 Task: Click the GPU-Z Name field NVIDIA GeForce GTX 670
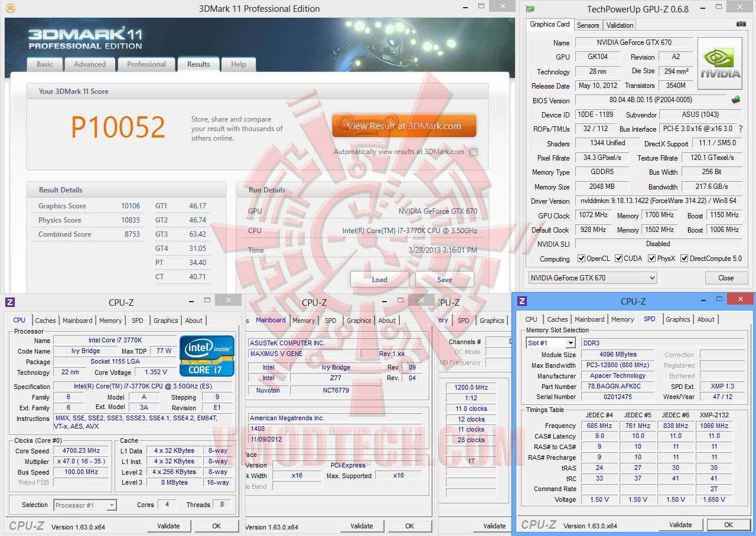coord(634,43)
